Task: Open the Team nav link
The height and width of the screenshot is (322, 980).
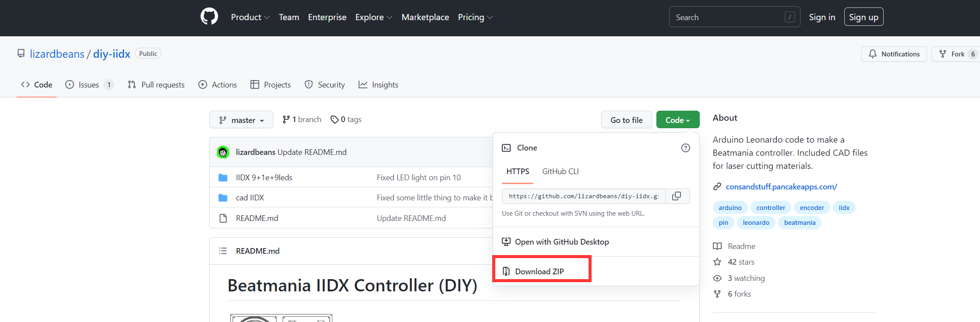Action: pyautogui.click(x=289, y=17)
